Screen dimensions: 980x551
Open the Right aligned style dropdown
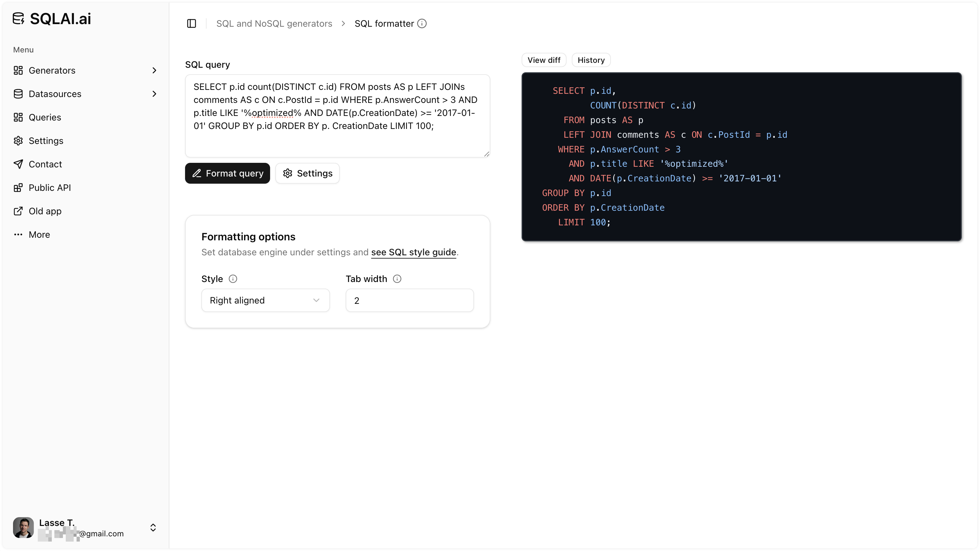pos(265,300)
